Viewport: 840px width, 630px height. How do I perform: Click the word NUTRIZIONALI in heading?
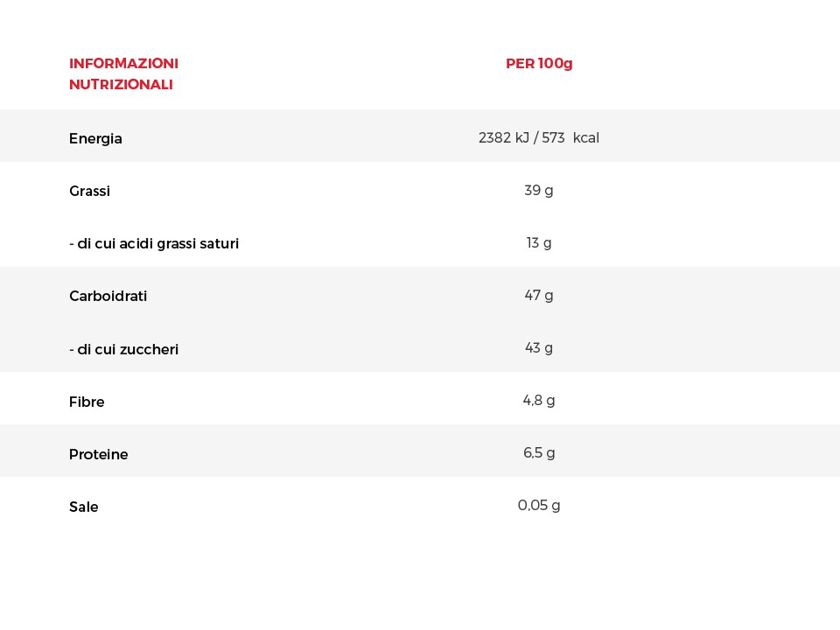click(121, 85)
